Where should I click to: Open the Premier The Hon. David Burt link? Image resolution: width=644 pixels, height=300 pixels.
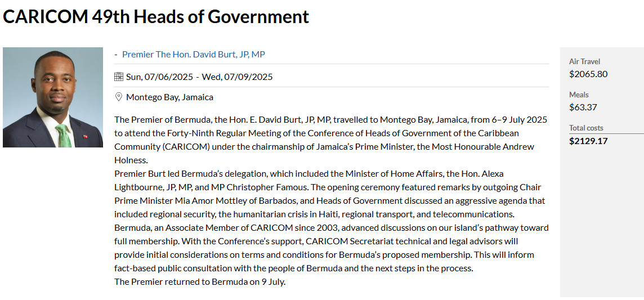(194, 54)
